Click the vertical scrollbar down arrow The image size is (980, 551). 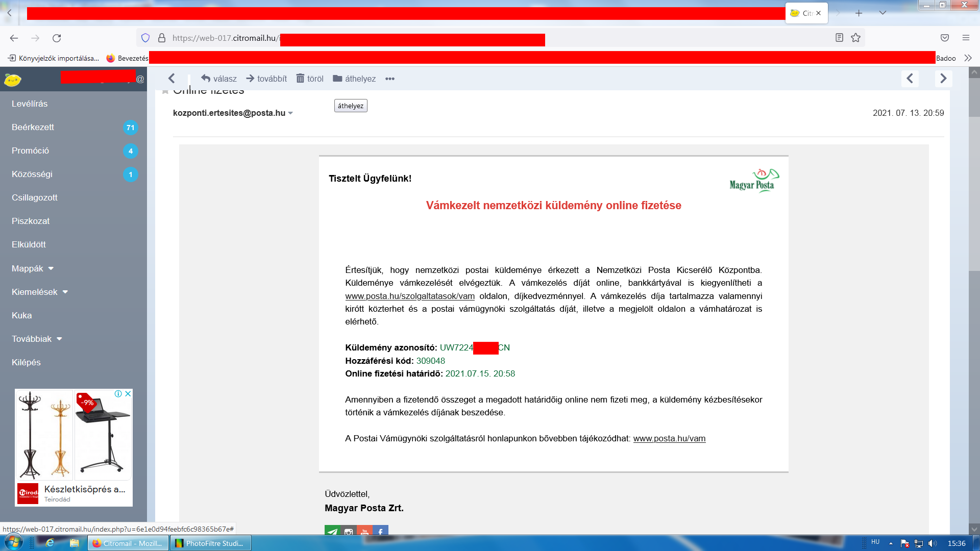click(x=974, y=529)
